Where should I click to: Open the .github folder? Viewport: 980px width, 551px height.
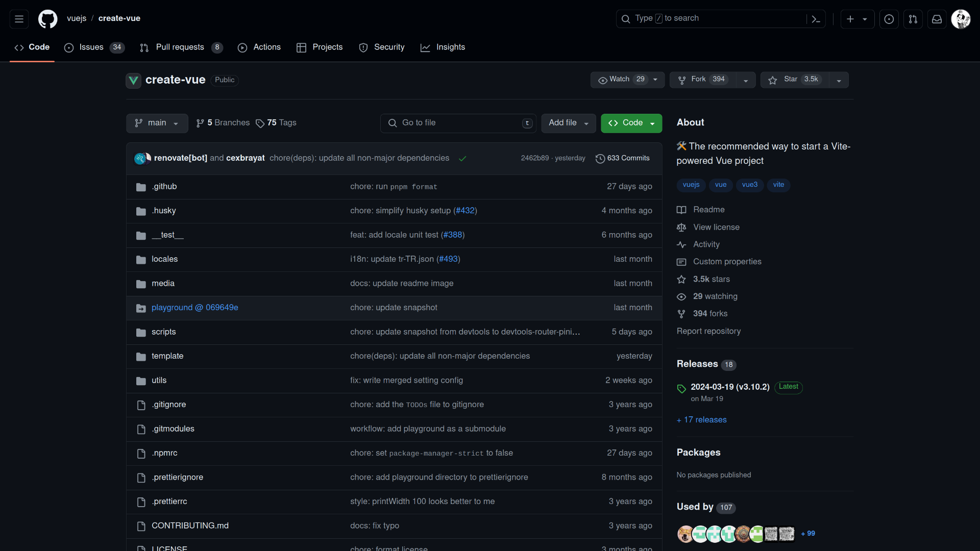point(164,186)
